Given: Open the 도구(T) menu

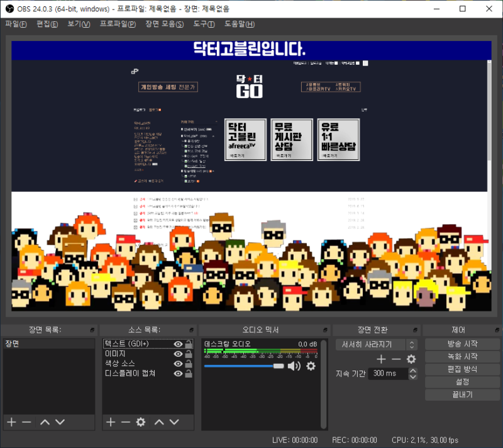Looking at the screenshot, I should (x=204, y=24).
